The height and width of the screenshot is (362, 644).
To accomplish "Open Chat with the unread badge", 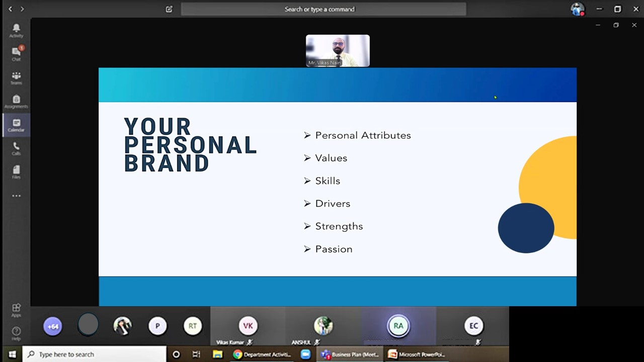I will 16,53.
